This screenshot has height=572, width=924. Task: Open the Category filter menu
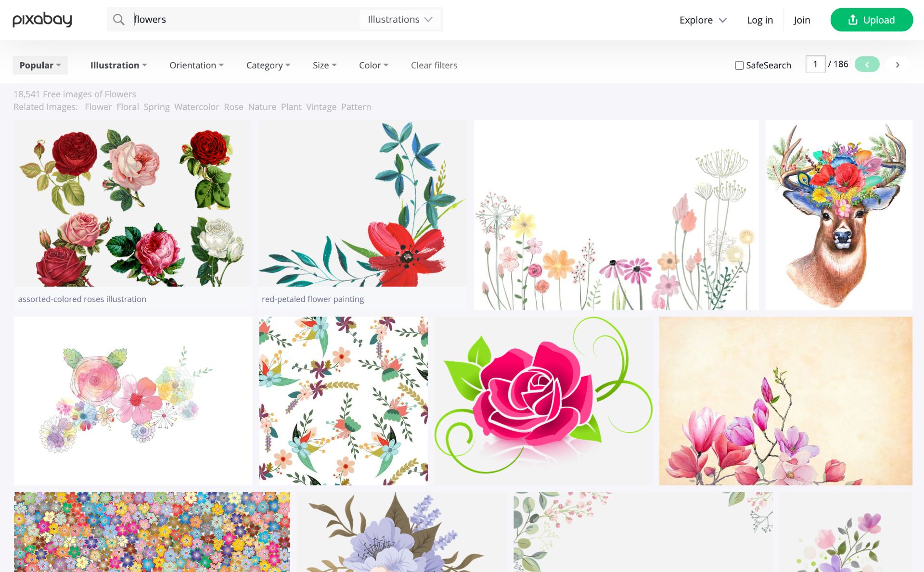click(x=268, y=65)
